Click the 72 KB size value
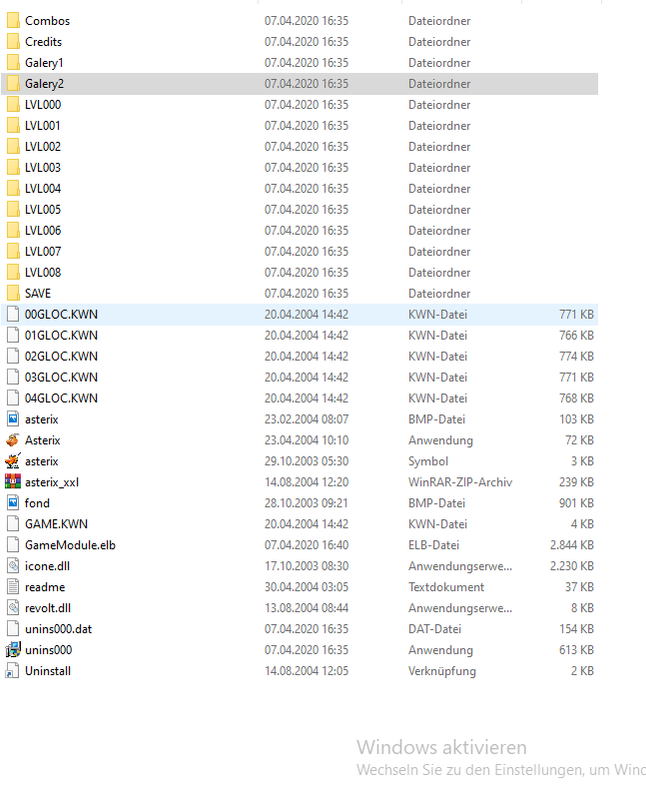Image resolution: width=646 pixels, height=800 pixels. (x=579, y=440)
